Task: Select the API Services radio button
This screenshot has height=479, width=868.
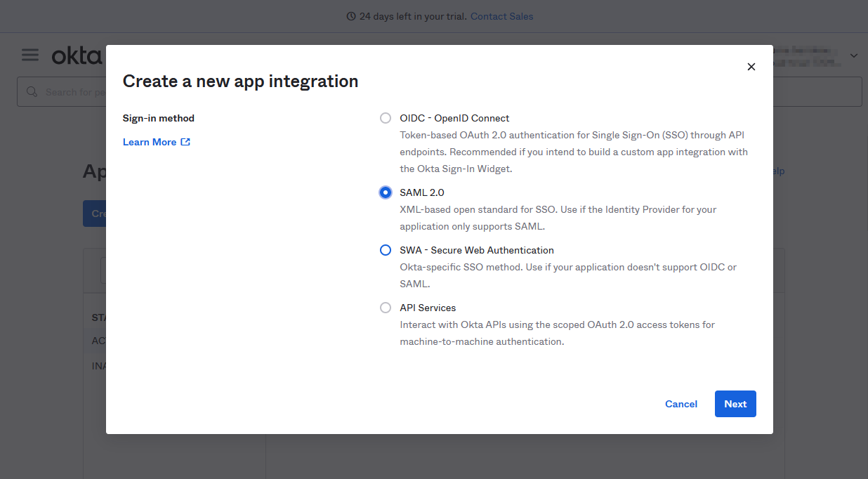Action: point(385,307)
